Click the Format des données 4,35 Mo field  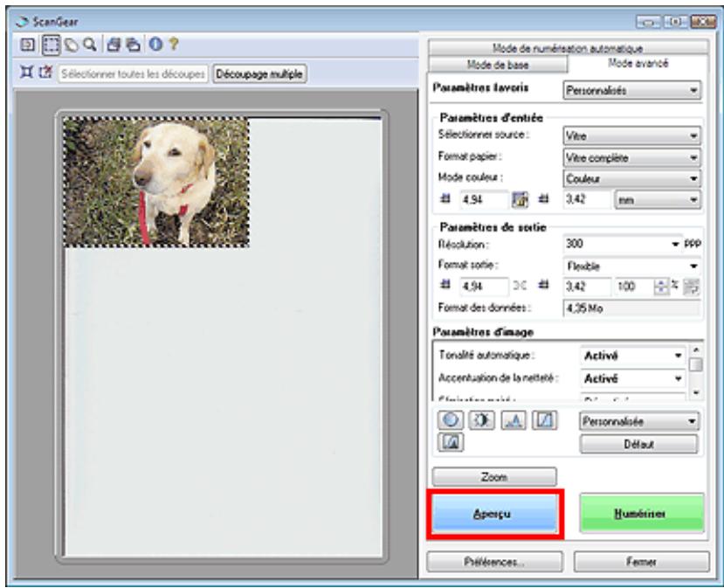pyautogui.click(x=632, y=308)
